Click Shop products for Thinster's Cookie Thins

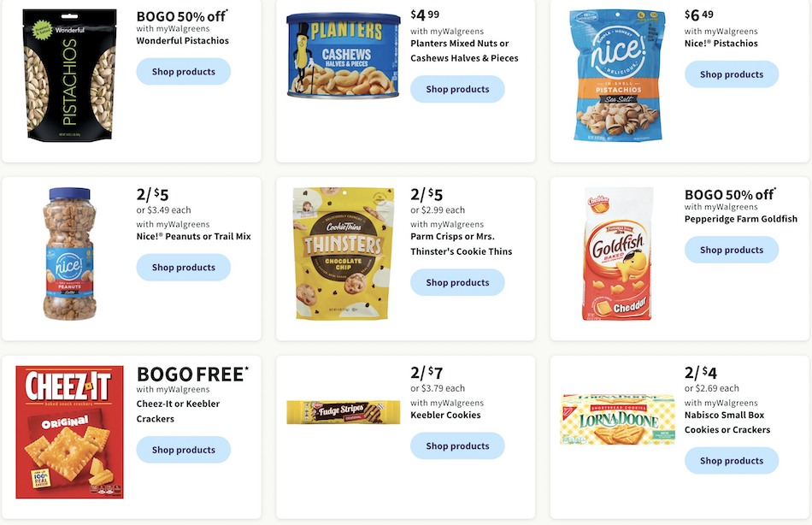point(457,282)
